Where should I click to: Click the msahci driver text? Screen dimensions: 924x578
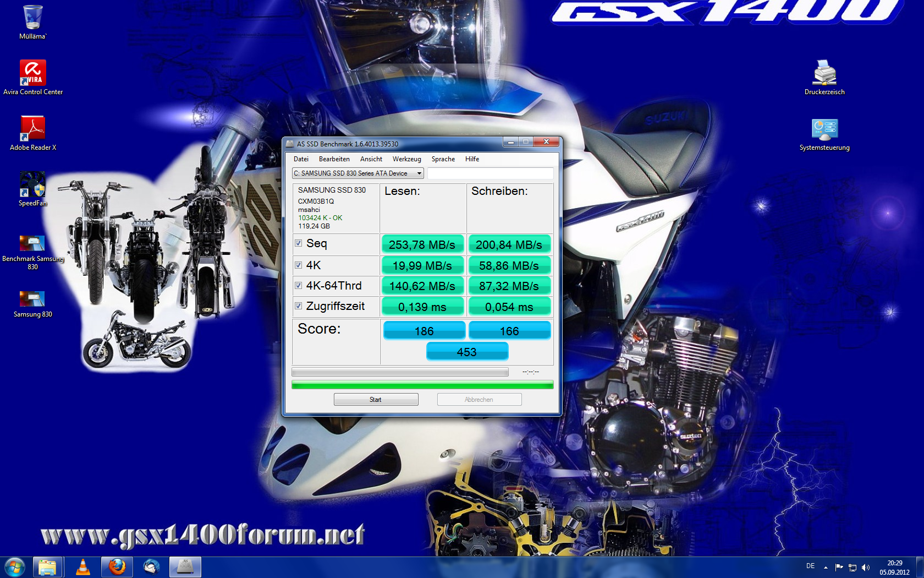309,210
